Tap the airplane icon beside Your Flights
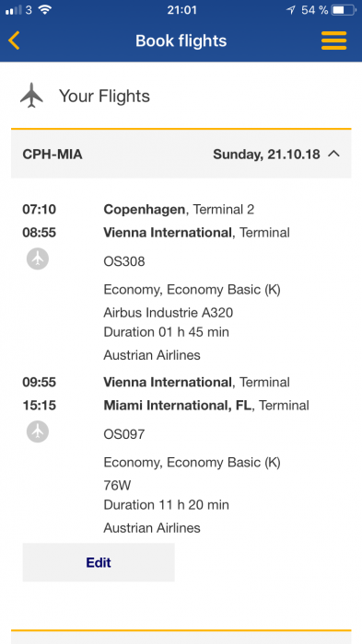Screen dimensions: 362x644 tap(31, 96)
